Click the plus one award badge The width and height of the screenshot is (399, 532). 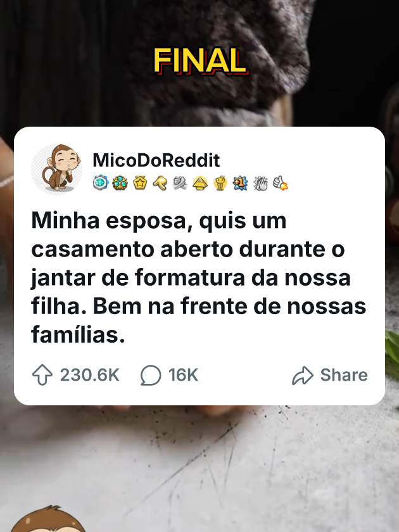point(240,183)
